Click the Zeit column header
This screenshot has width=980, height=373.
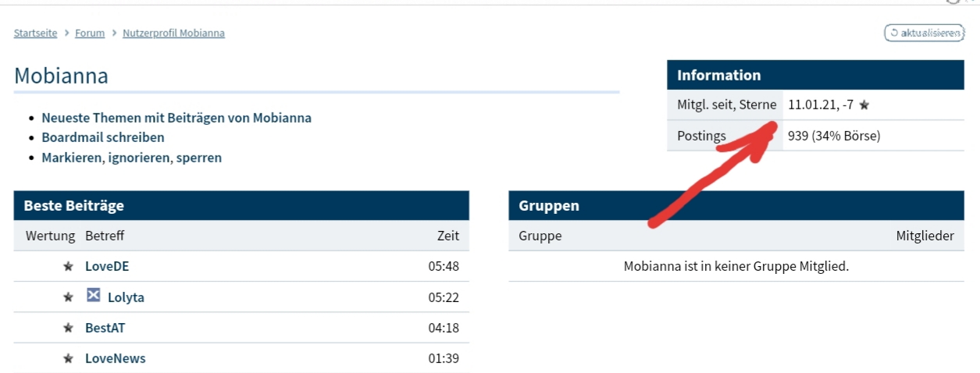click(x=448, y=236)
